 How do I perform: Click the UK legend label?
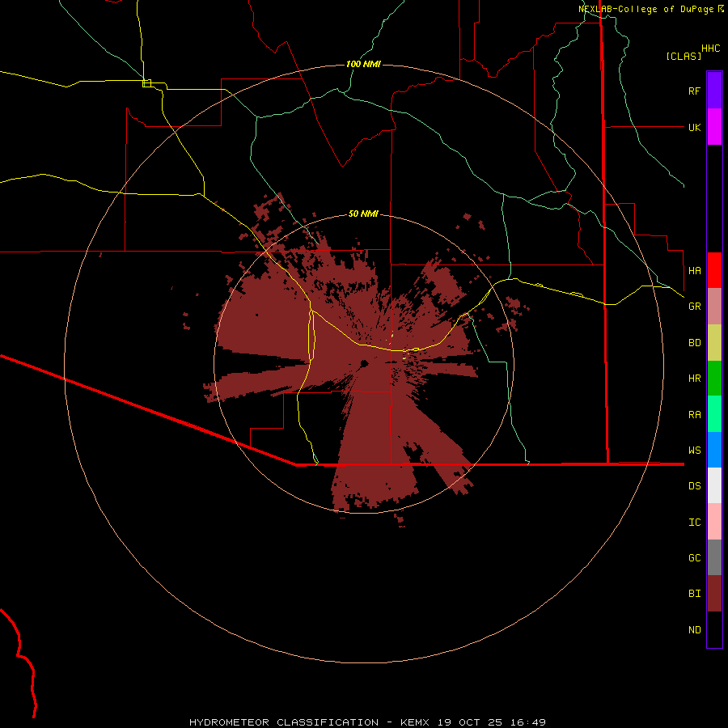(x=694, y=127)
